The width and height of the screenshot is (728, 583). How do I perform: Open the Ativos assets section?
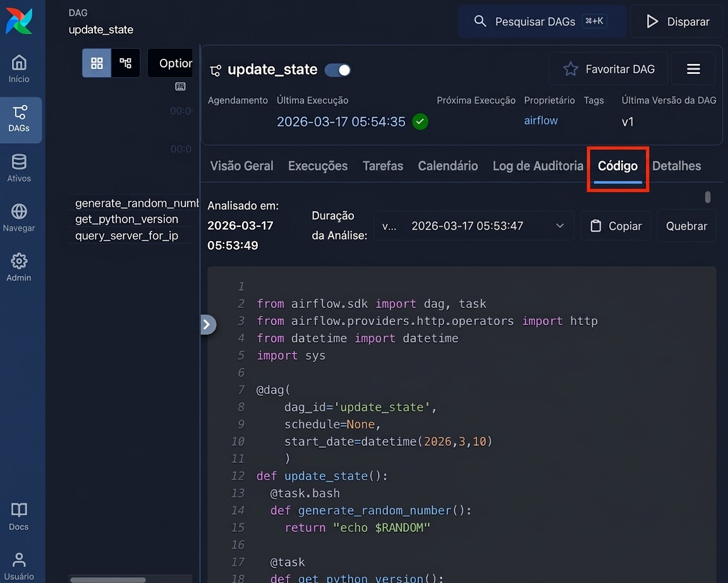[19, 168]
